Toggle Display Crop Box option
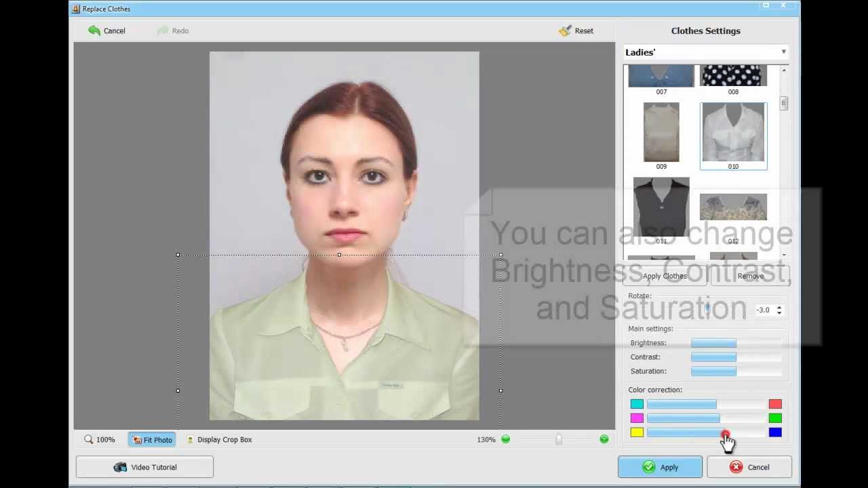The height and width of the screenshot is (488, 868). (x=218, y=439)
